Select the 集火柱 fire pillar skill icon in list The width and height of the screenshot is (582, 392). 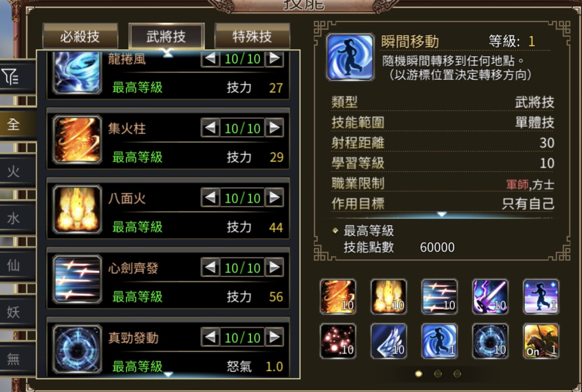coord(77,139)
